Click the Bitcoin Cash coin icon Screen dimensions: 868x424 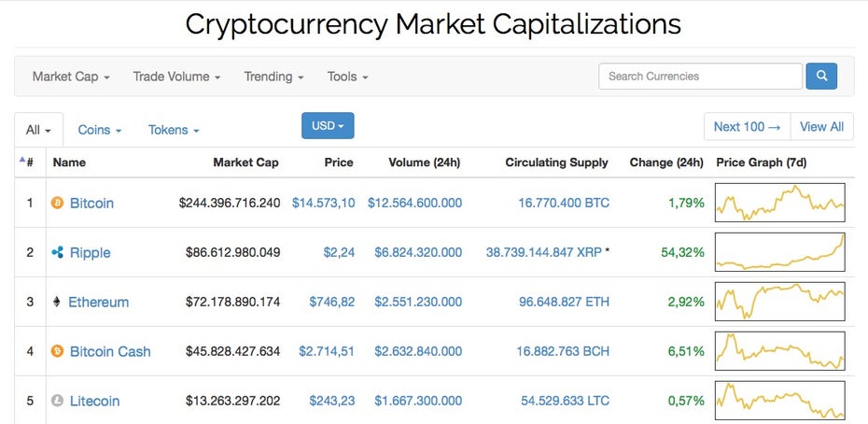coord(57,351)
